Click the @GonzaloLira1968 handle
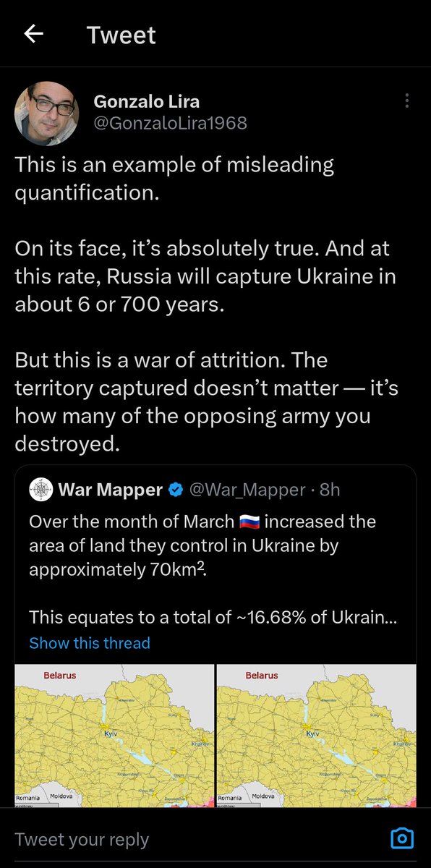 (171, 124)
